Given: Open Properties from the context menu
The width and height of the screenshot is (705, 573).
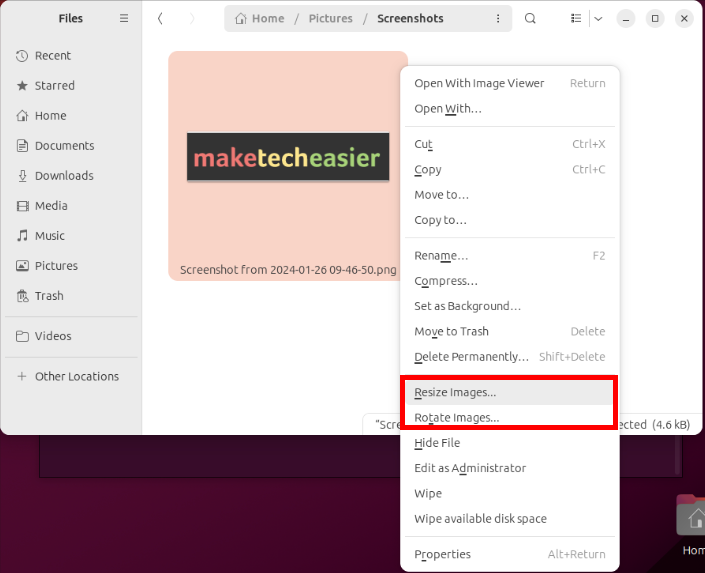Looking at the screenshot, I should 509,554.
